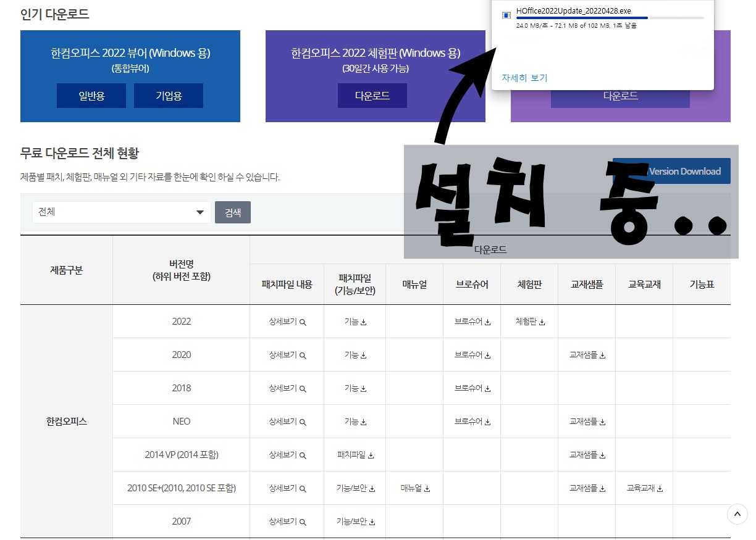Click the 2007 version name cell

[x=182, y=521]
